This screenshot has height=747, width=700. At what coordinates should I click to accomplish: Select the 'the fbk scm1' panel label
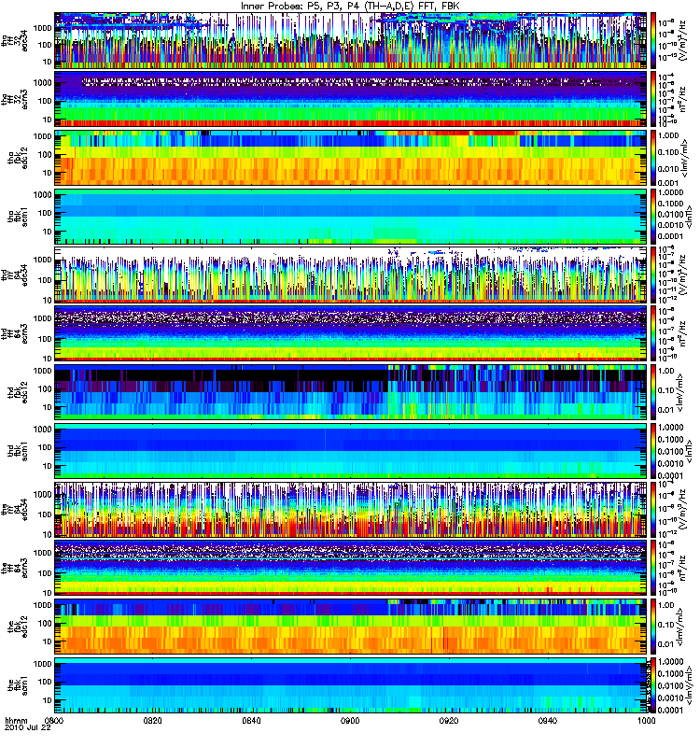pyautogui.click(x=18, y=685)
